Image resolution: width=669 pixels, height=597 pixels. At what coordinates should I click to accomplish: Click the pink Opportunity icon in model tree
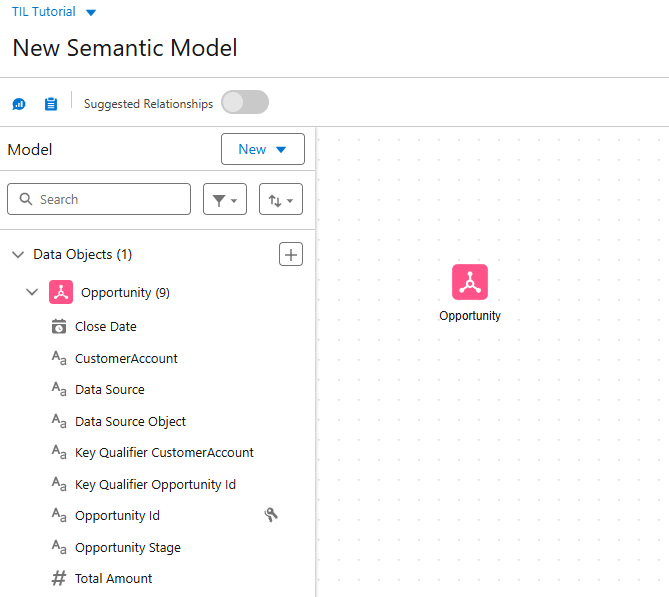61,293
